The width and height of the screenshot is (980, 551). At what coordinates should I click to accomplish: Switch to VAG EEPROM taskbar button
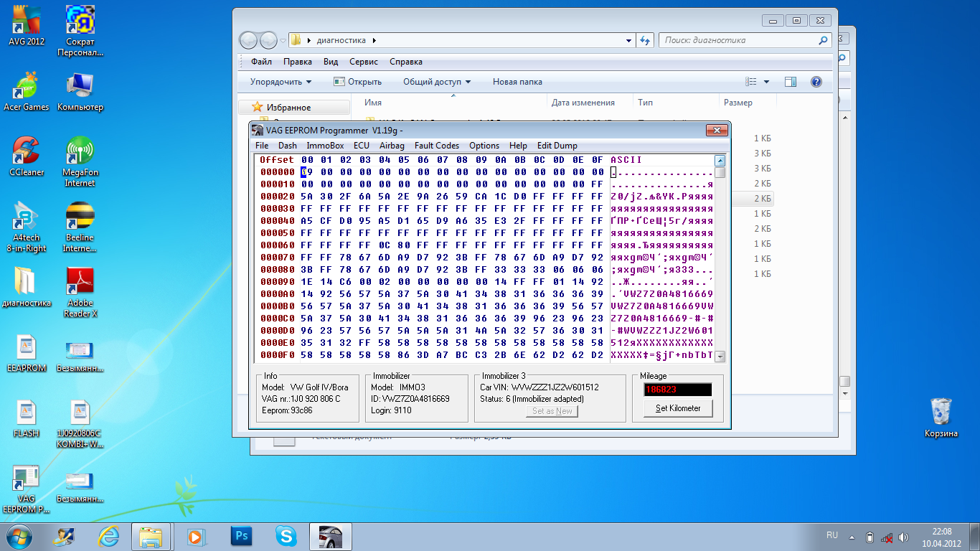(331, 536)
